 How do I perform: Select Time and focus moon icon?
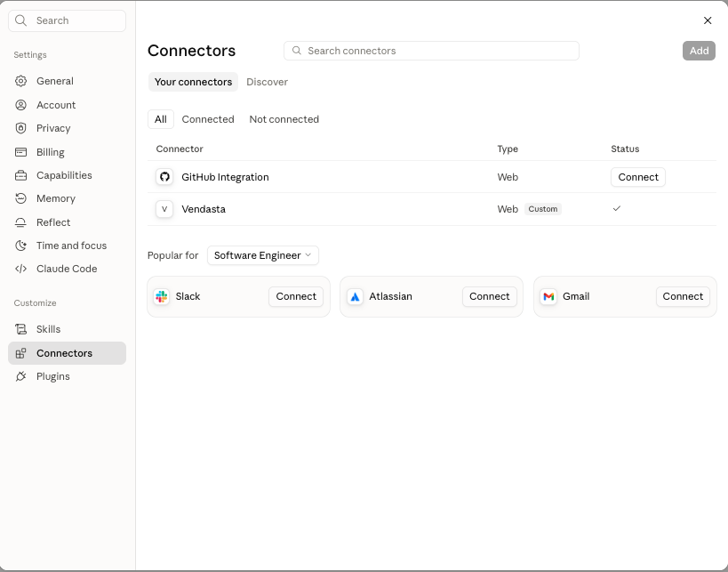21,246
